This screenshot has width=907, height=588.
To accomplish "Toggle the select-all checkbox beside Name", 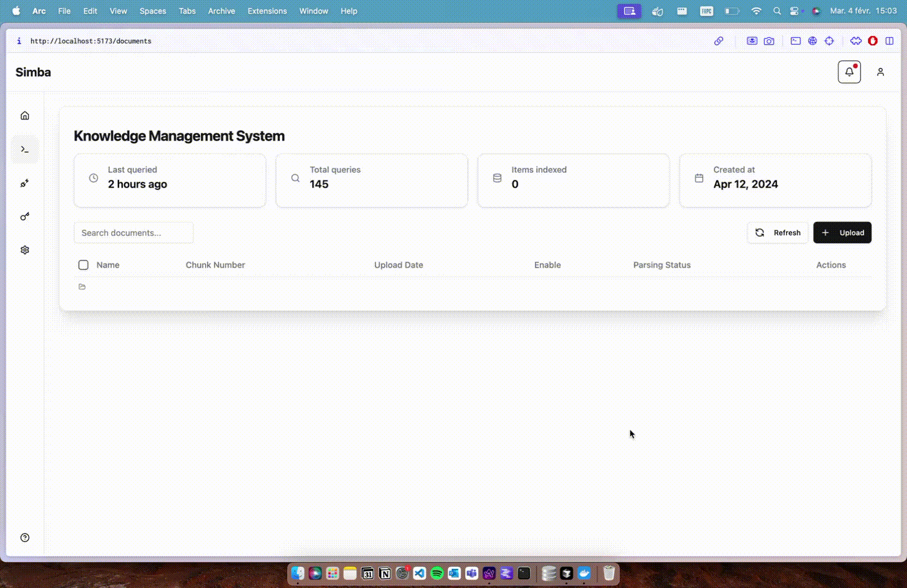I will pyautogui.click(x=83, y=265).
